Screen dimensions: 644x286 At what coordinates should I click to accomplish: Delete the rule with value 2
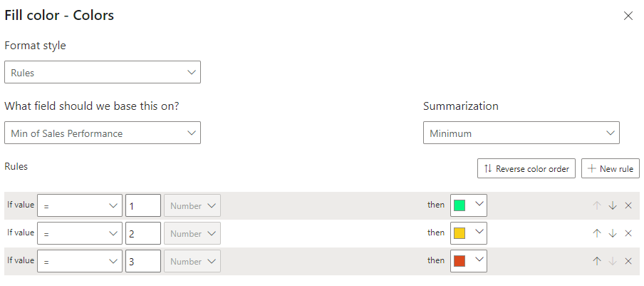pos(628,233)
